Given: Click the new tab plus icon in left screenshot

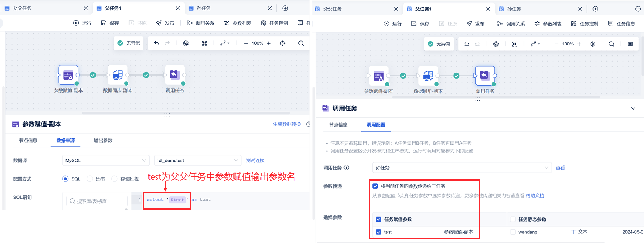Looking at the screenshot, I should (285, 8).
